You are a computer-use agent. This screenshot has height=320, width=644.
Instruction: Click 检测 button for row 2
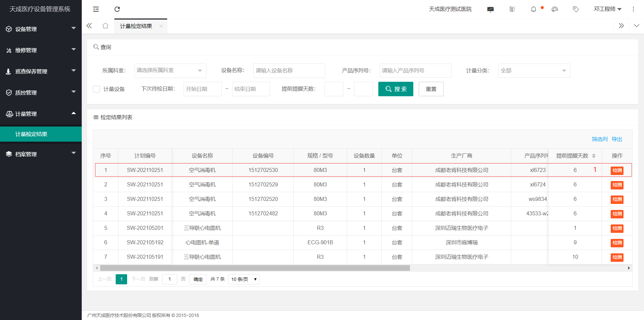[x=617, y=185]
